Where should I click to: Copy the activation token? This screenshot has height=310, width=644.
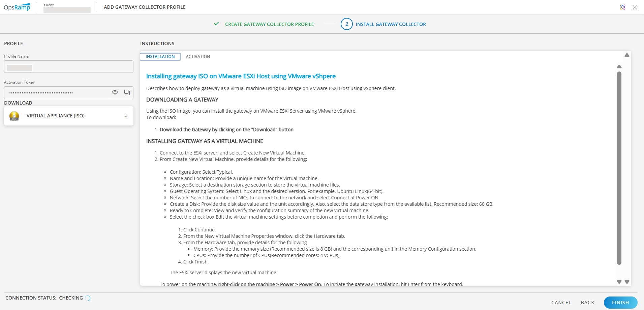tap(127, 92)
